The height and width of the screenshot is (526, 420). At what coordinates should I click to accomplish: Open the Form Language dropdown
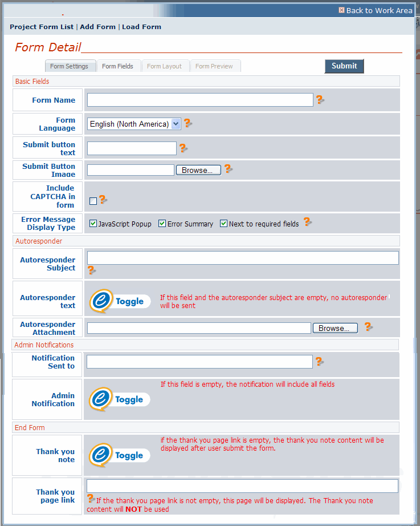(134, 124)
